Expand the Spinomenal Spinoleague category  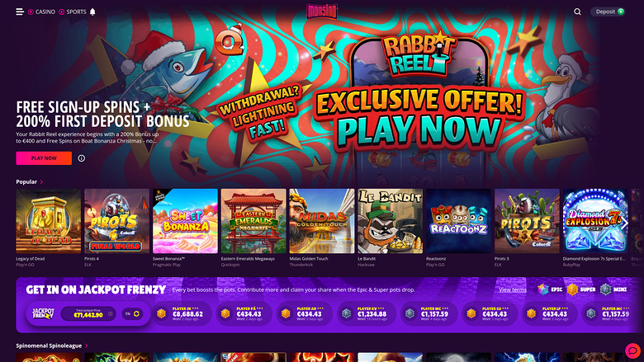[52, 346]
